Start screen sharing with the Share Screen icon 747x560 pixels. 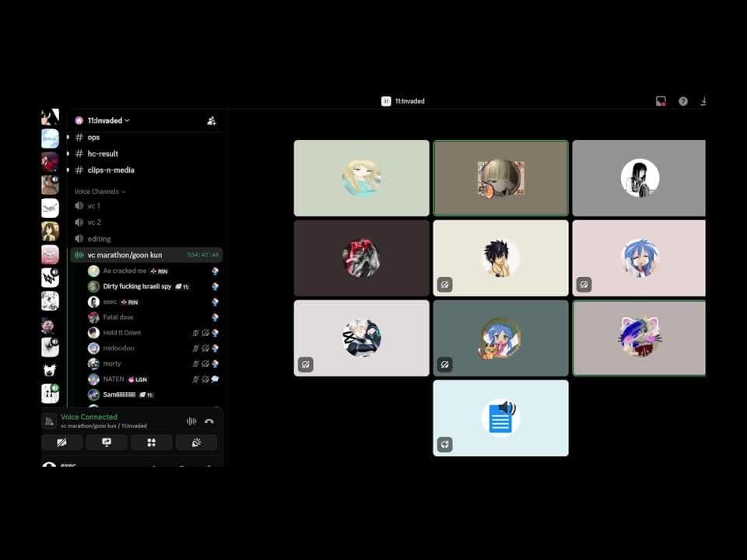tap(107, 442)
